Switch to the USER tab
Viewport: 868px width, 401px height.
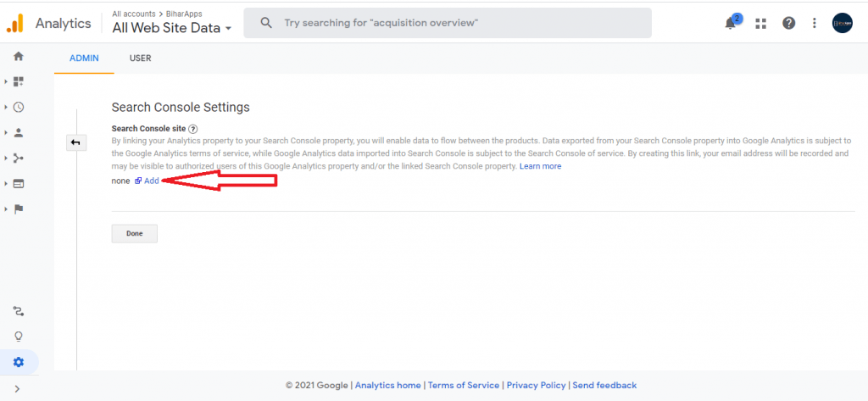pos(140,58)
